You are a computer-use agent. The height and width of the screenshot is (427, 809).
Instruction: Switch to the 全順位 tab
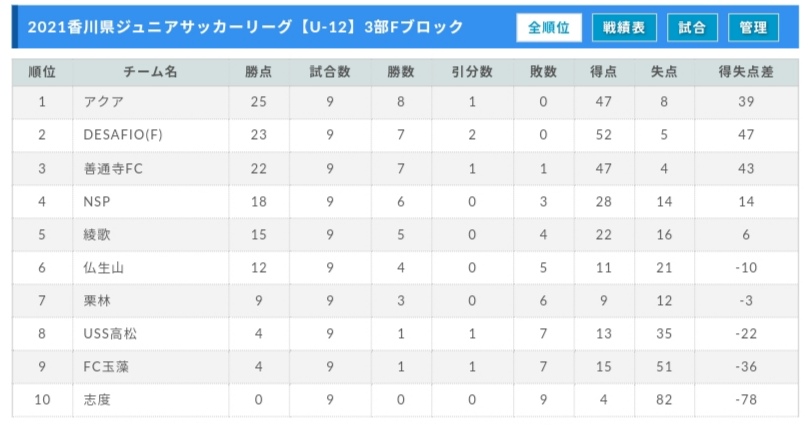[549, 27]
